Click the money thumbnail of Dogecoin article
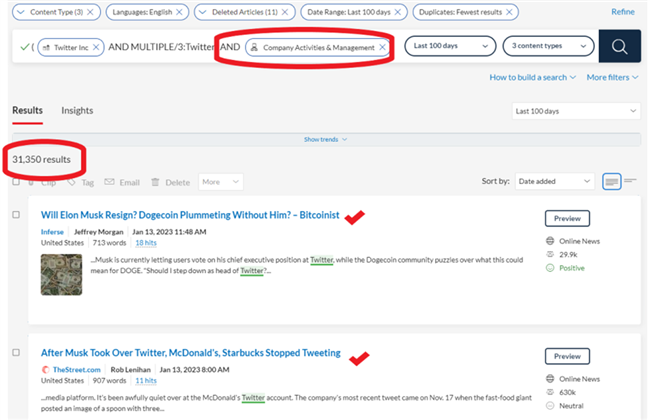The width and height of the screenshot is (650, 420). tap(61, 274)
